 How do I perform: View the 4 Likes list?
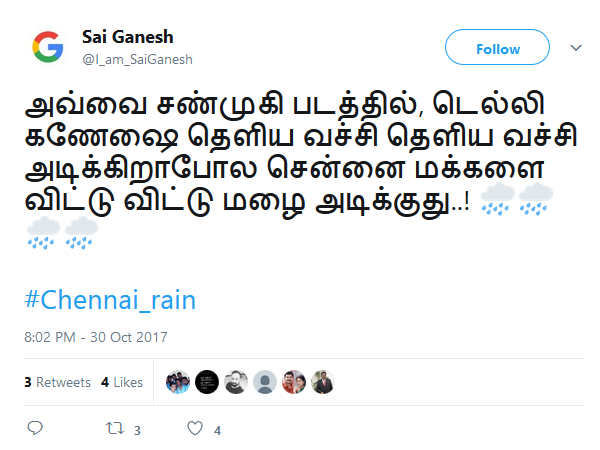pos(122,382)
